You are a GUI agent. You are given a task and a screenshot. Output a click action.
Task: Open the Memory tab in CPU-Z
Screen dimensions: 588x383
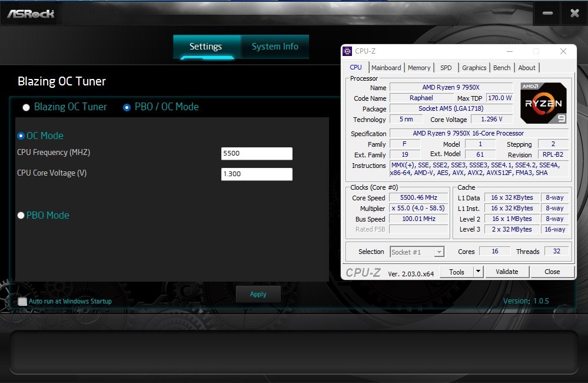419,68
